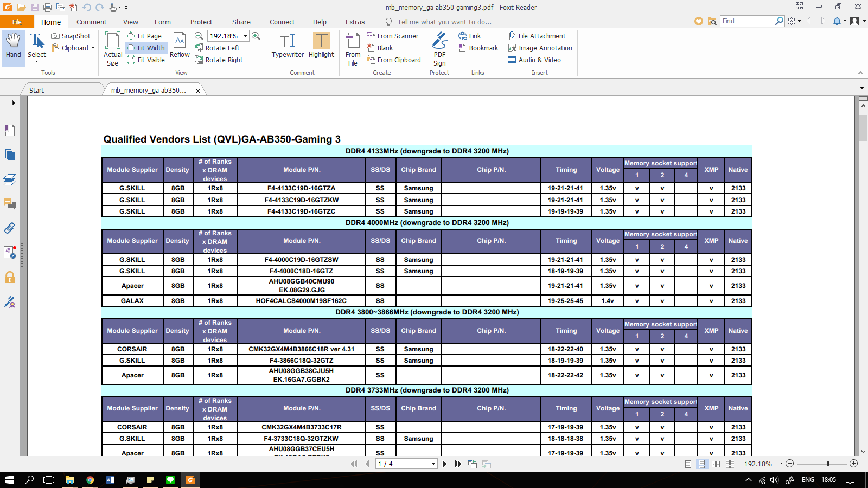
Task: Open the Form ribbon tab
Action: 163,22
